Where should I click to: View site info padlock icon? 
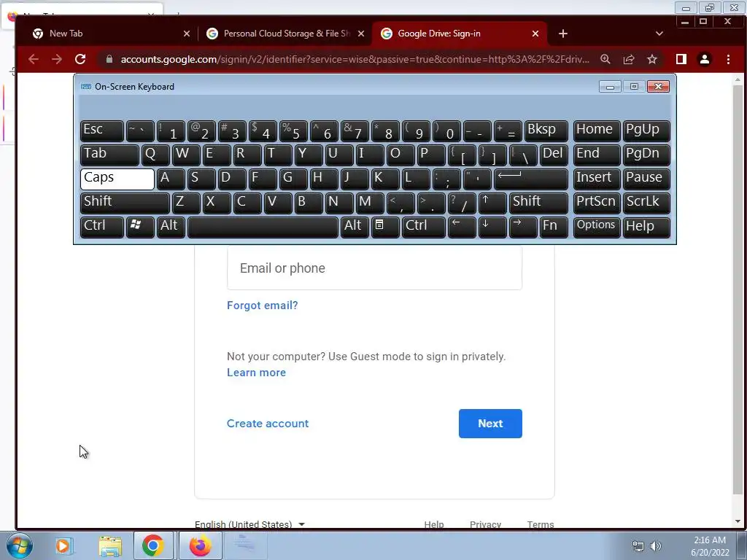click(109, 59)
